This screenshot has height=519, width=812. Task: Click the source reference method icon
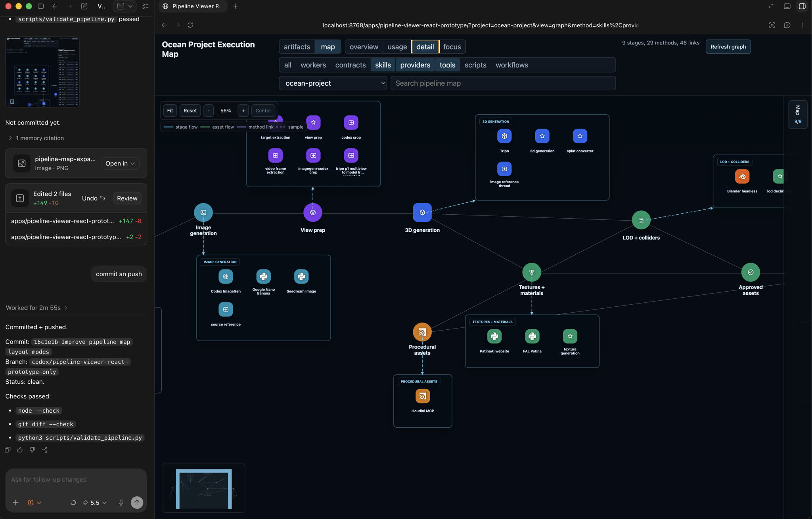226,309
